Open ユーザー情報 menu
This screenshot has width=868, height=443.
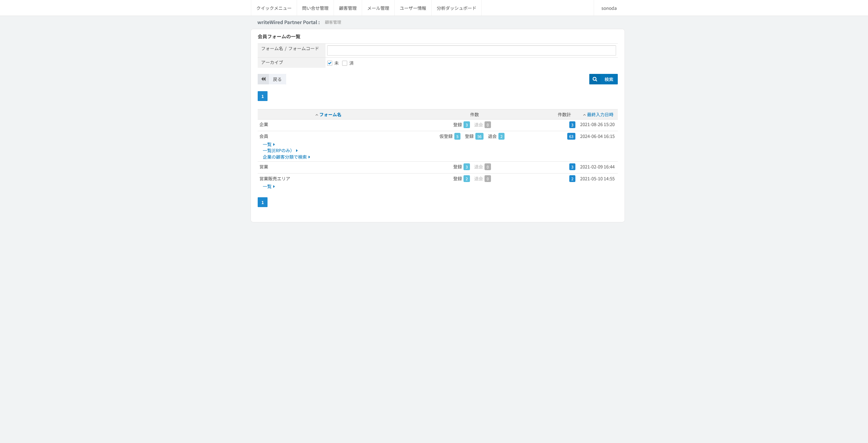point(413,8)
